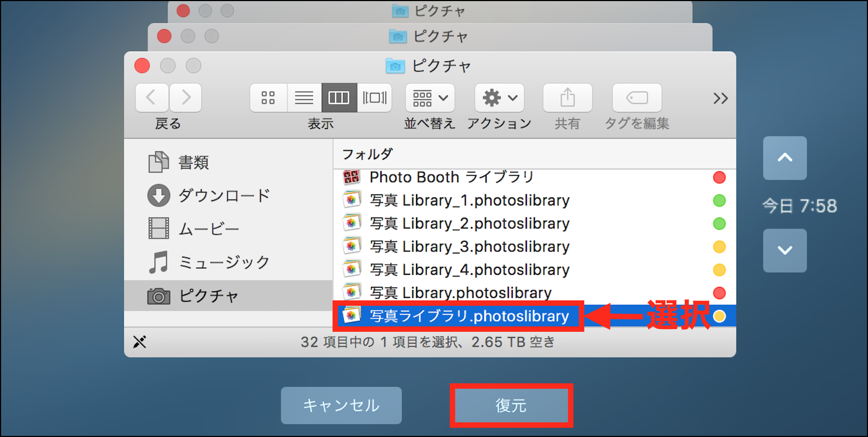Click yellow tag dot on Library_3 row
Image resolution: width=868 pixels, height=437 pixels.
719,247
